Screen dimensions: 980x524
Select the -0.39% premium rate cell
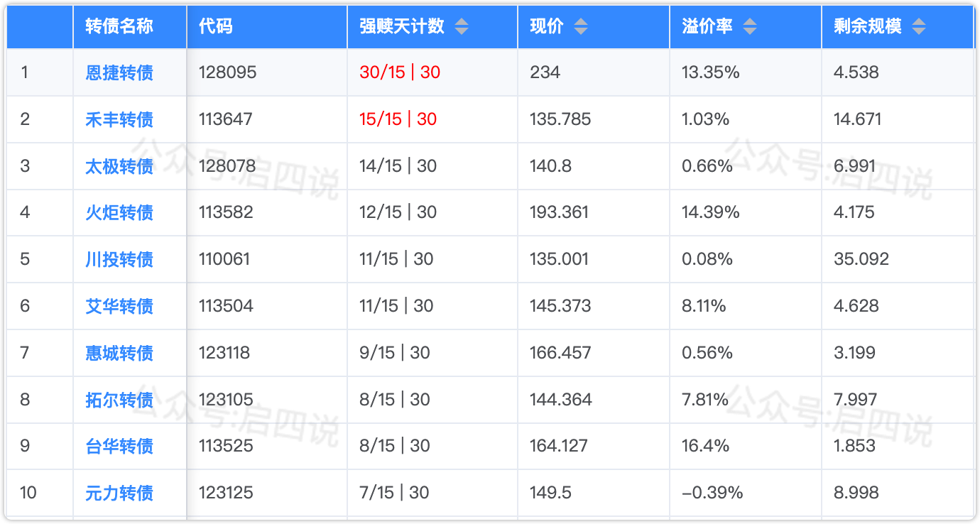(x=712, y=493)
